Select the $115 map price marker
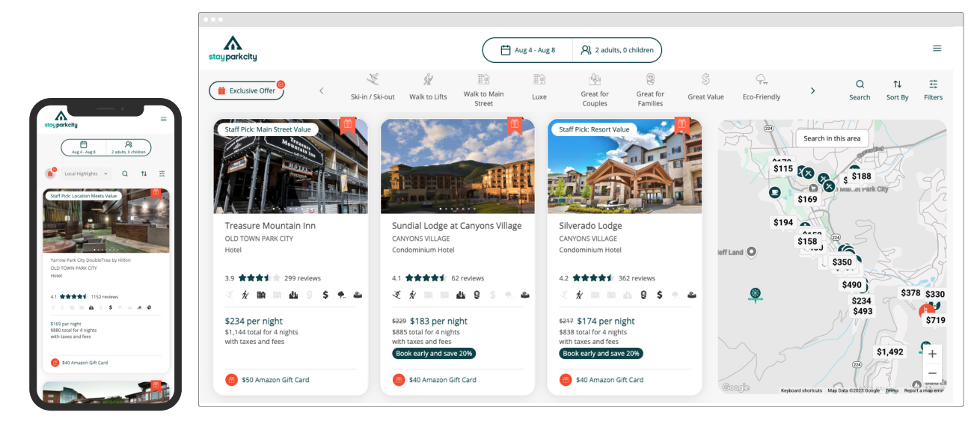This screenshot has width=980, height=427. pos(783,169)
